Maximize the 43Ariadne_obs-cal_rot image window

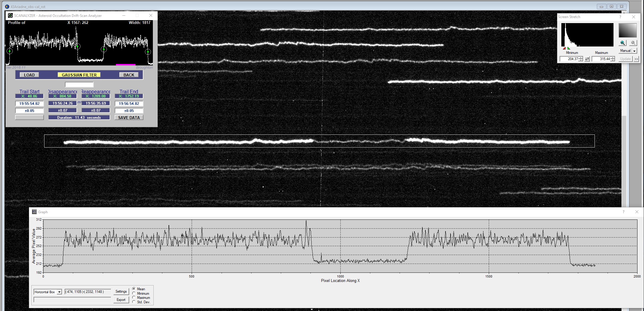tap(611, 7)
